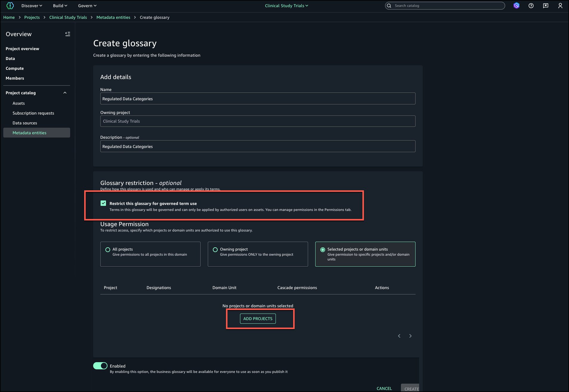This screenshot has width=569, height=392.
Task: Expand the Govern dropdown menu
Action: click(87, 6)
